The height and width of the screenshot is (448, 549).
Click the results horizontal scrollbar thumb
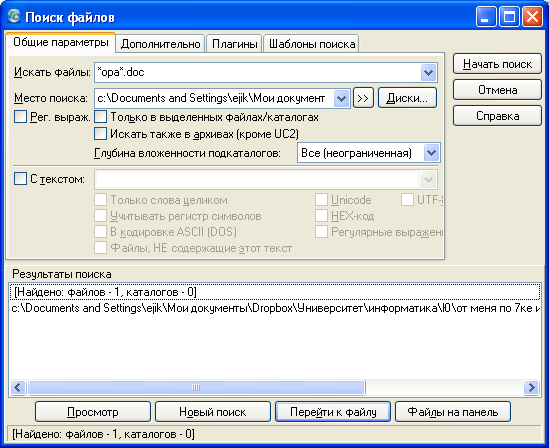pos(196,388)
